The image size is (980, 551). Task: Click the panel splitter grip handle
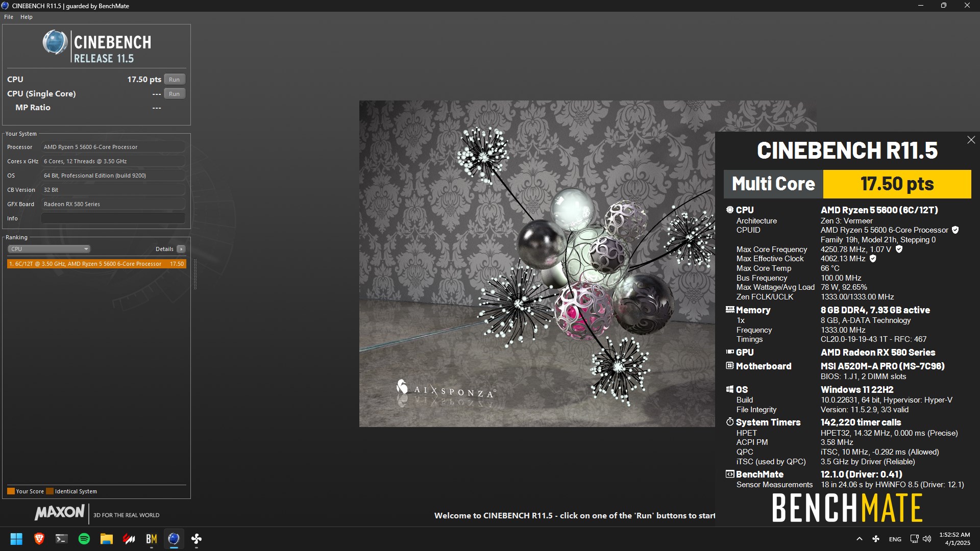click(195, 274)
